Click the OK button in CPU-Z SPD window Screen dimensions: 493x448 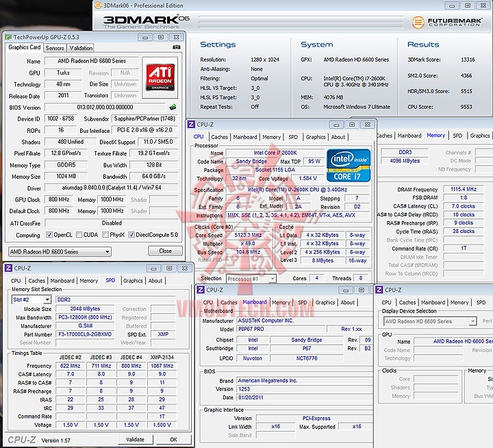(x=173, y=439)
